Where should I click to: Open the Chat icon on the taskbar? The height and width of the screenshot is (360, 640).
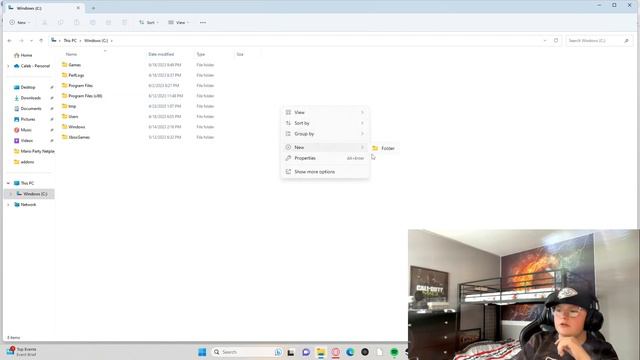click(306, 352)
